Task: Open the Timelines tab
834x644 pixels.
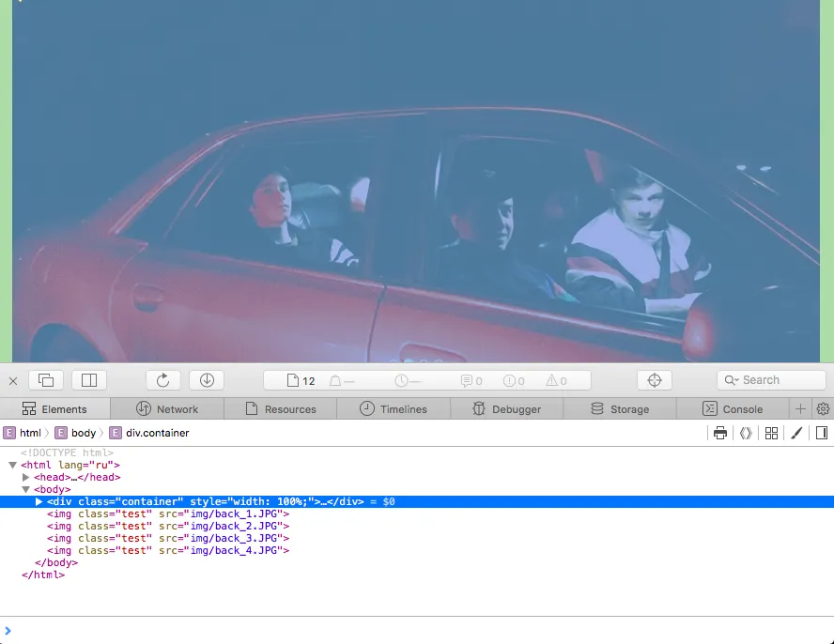Action: point(394,409)
